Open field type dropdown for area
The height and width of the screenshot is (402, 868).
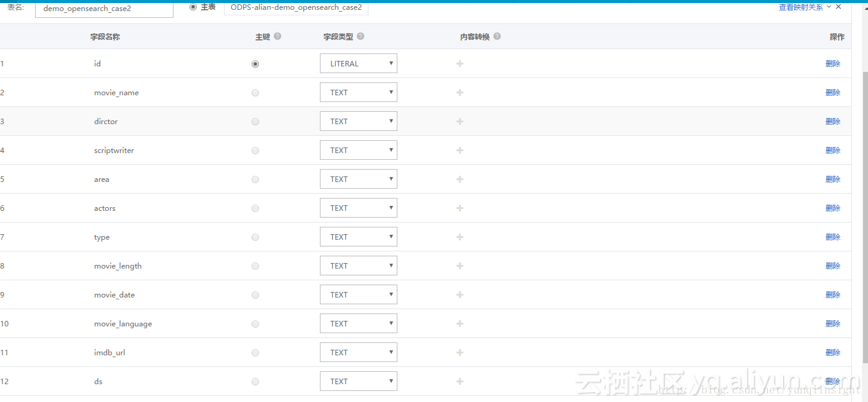[359, 179]
